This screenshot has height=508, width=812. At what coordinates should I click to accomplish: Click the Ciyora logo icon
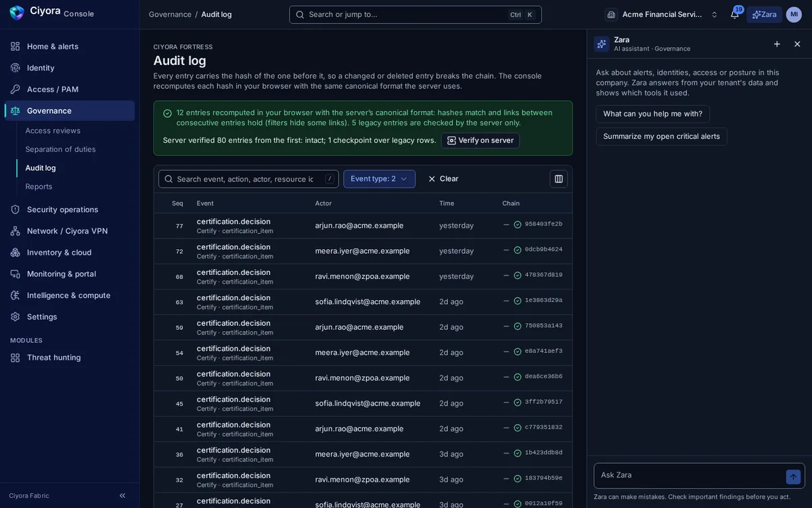(x=17, y=12)
